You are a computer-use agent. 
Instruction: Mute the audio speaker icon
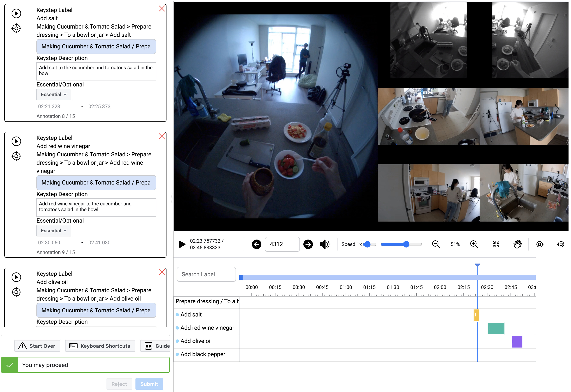pos(324,244)
